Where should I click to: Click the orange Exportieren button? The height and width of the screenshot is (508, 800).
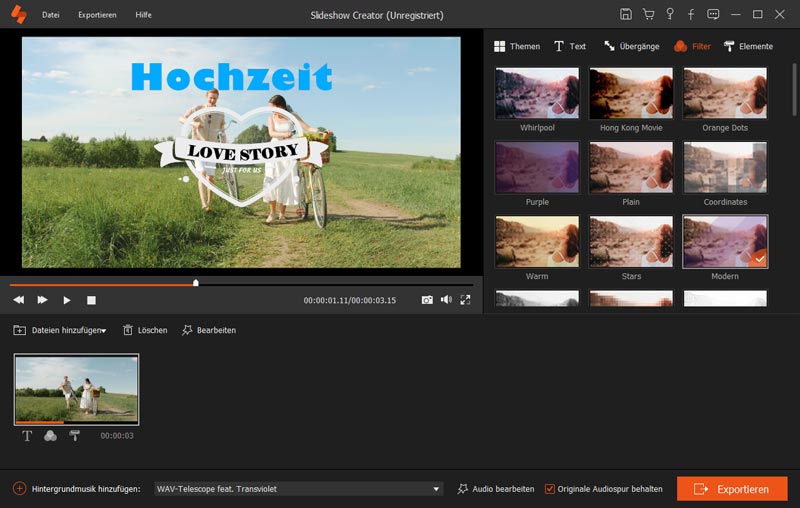pyautogui.click(x=732, y=489)
